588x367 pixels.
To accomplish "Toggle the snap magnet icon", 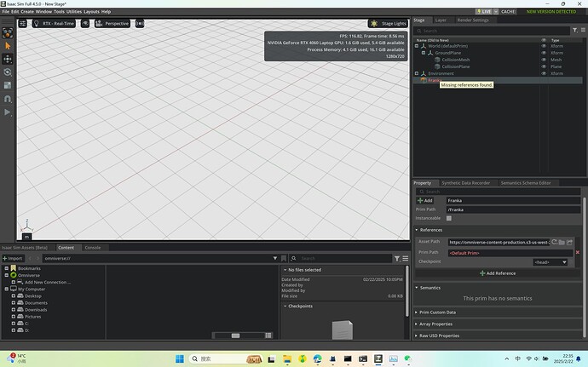I will tap(8, 99).
